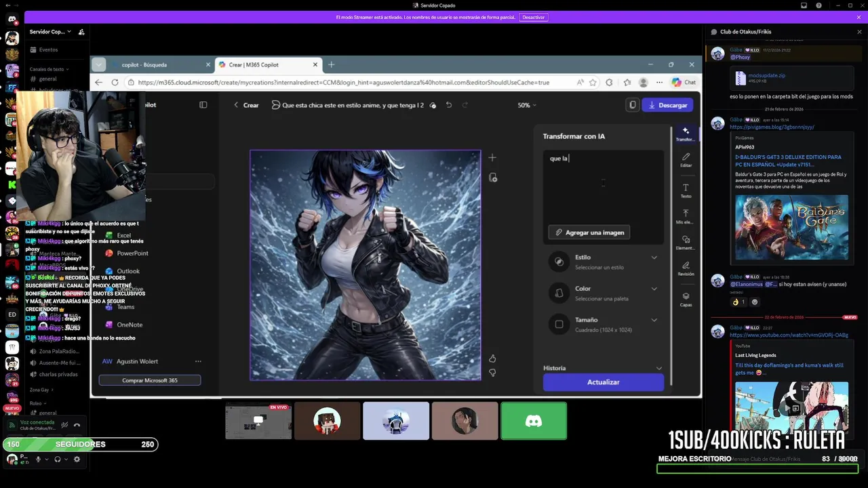Expand the Estilo option chevron
868x488 pixels.
(654, 258)
